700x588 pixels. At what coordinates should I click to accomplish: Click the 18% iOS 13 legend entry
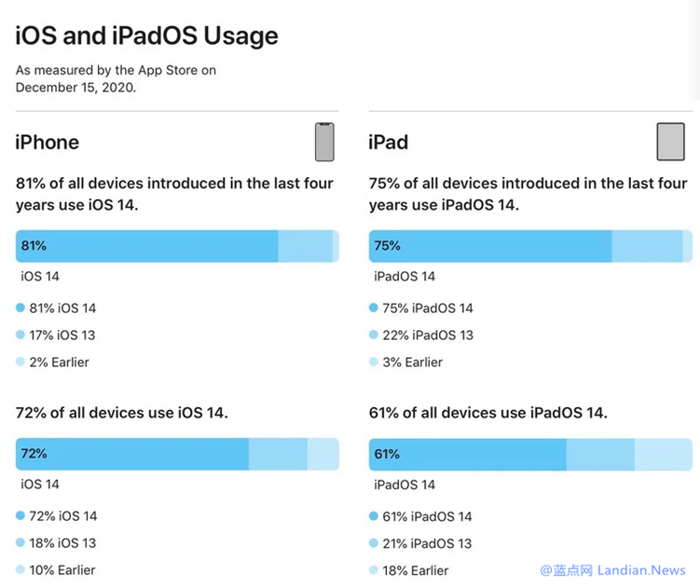point(62,542)
